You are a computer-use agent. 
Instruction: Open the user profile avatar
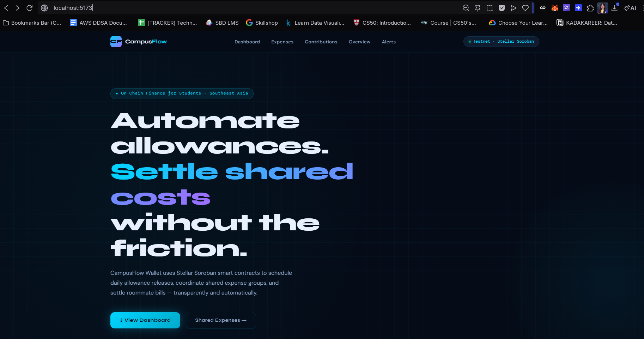pyautogui.click(x=602, y=8)
